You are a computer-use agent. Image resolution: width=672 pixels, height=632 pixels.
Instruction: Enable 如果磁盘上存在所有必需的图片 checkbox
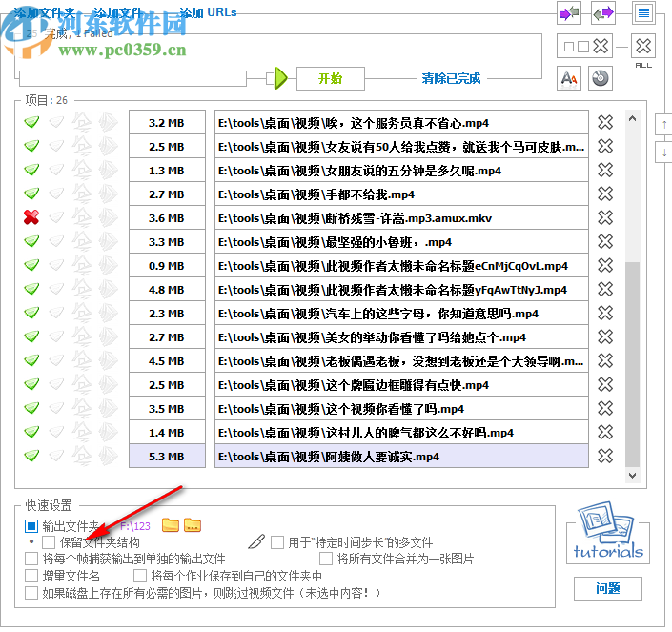(31, 593)
